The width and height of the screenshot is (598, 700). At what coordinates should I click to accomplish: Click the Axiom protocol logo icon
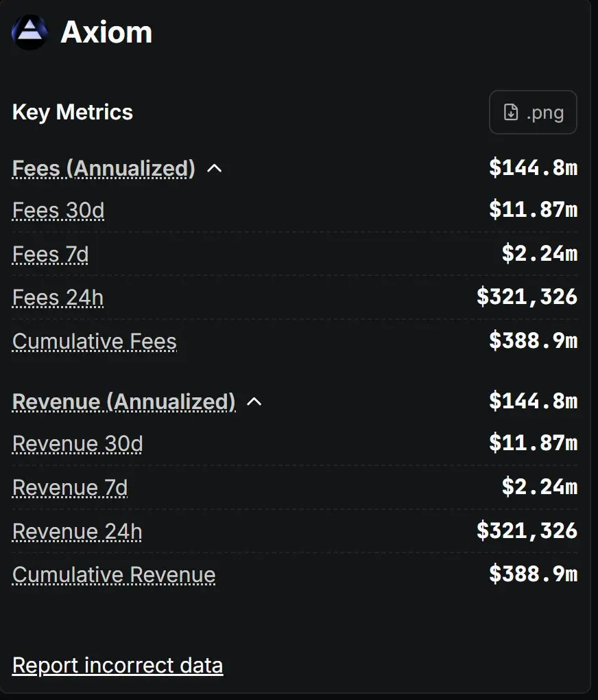[x=29, y=32]
